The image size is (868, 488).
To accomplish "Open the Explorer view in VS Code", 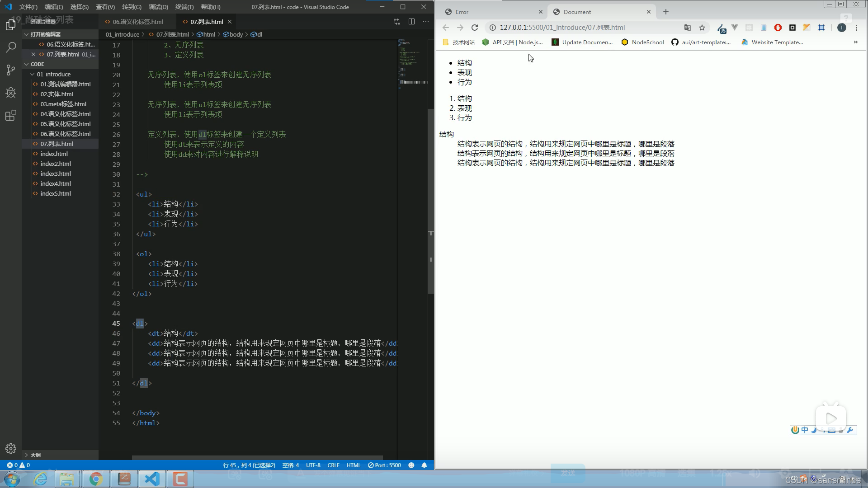I will (11, 24).
